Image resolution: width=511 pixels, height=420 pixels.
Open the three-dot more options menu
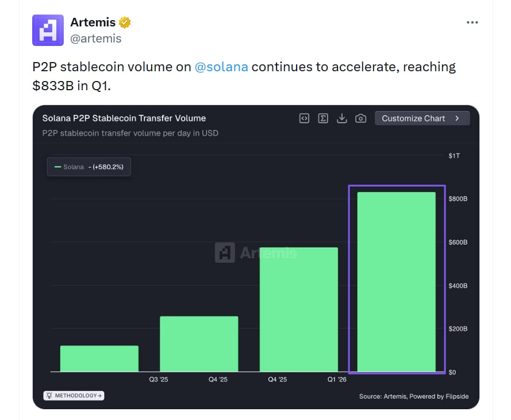coord(472,22)
